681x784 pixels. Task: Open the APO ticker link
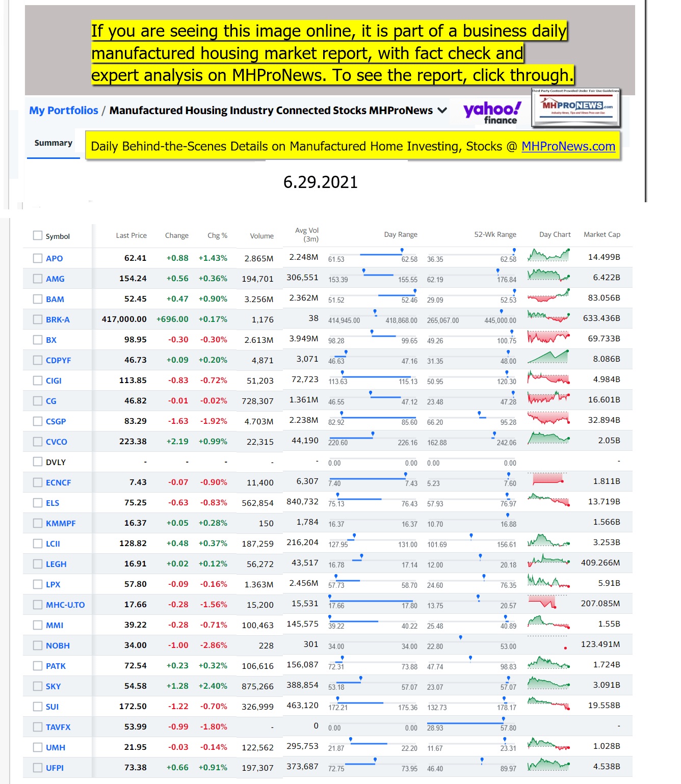pos(55,258)
